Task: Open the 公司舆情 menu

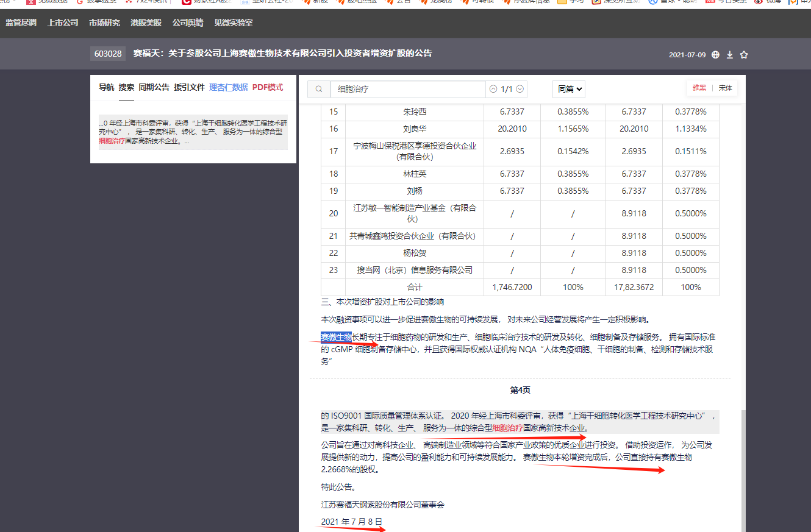Action: (188, 23)
